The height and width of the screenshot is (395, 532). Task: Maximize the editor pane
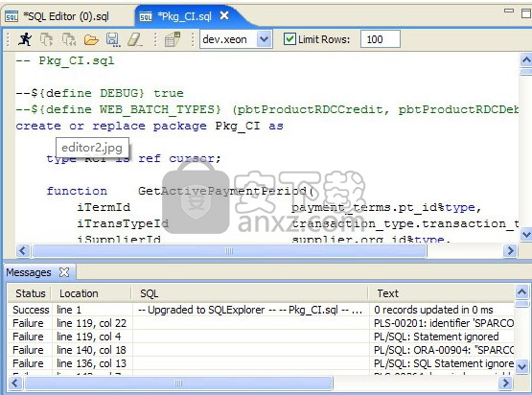coord(526,13)
